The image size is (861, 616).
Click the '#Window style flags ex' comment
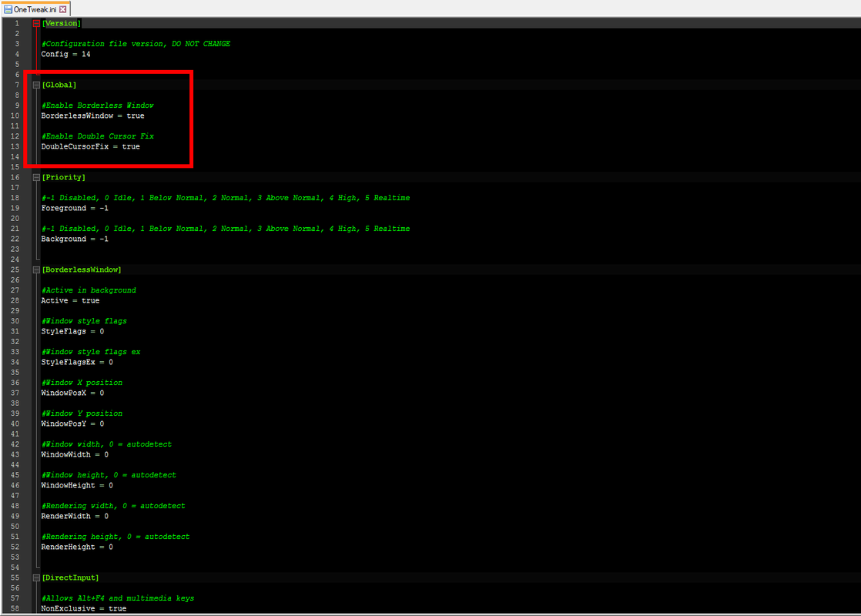coord(91,351)
